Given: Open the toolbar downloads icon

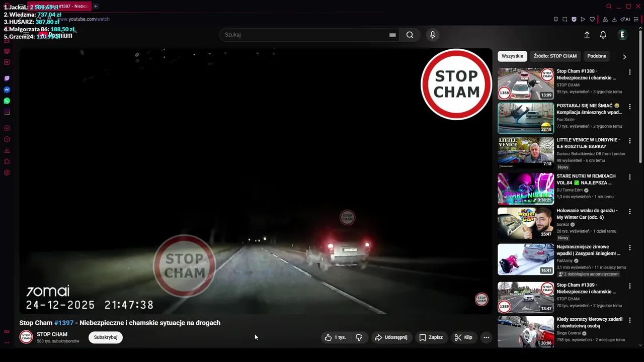Looking at the screenshot, I should pyautogui.click(x=614, y=19).
